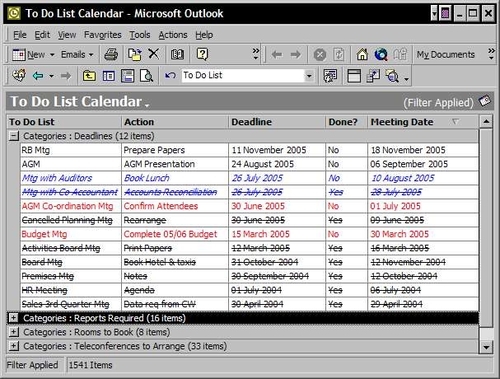Collapse the Categories: Deadlines group

(x=13, y=136)
